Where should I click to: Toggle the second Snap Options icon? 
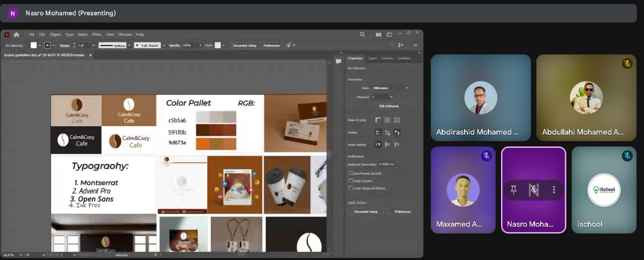[x=387, y=144]
